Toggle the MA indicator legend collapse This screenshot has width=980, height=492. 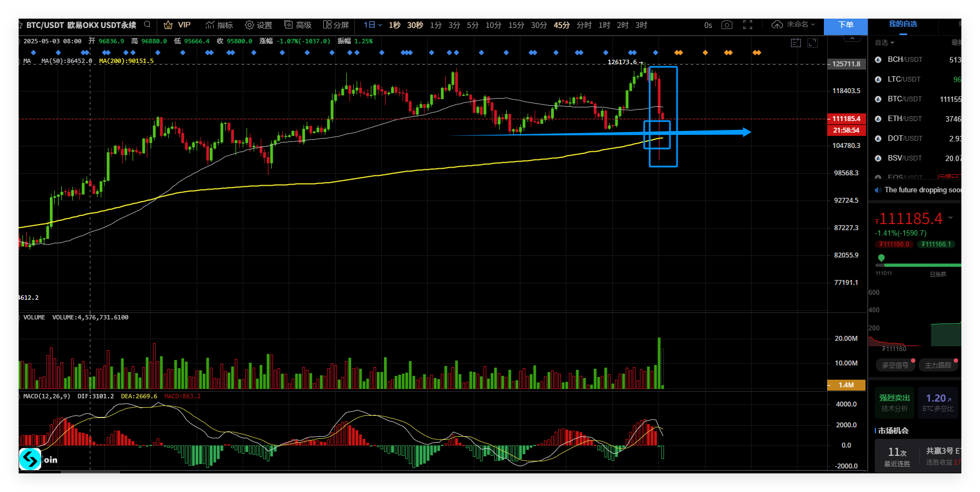click(20, 61)
